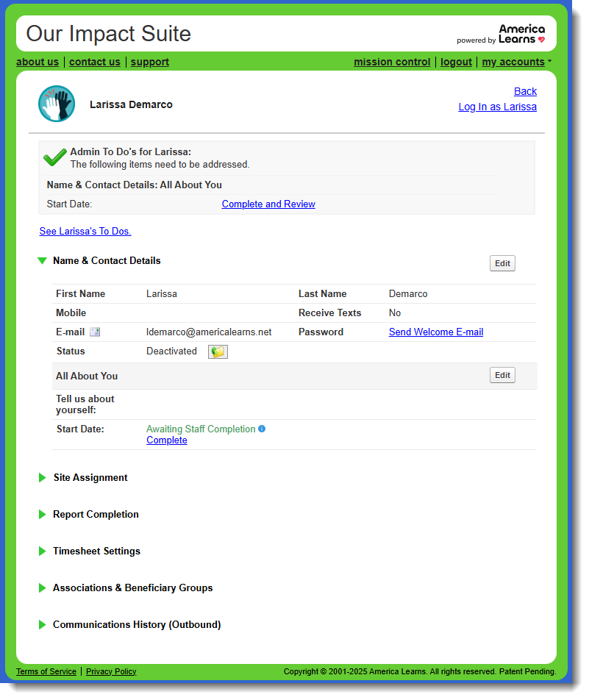Viewport: 589px width, 700px height.
Task: Open See Larissa's To Dos link
Action: point(85,231)
